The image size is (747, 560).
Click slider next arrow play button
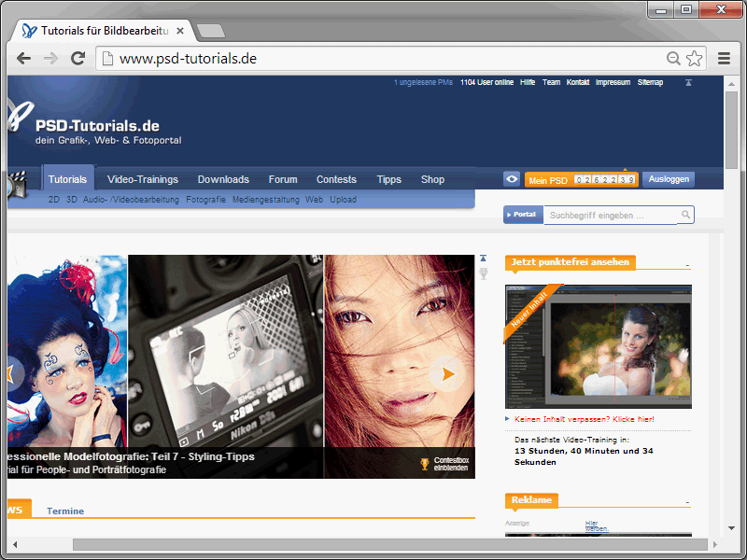447,374
